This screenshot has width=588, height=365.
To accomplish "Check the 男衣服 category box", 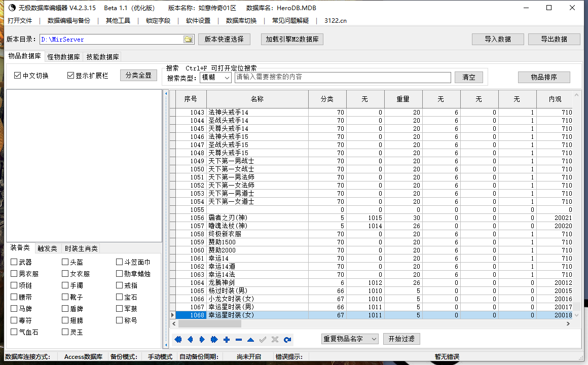I will pyautogui.click(x=14, y=273).
